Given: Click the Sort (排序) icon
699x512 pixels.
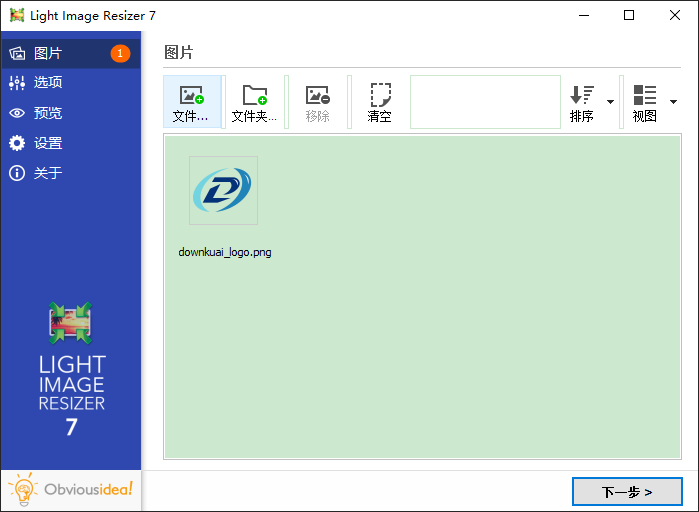Looking at the screenshot, I should [x=582, y=96].
